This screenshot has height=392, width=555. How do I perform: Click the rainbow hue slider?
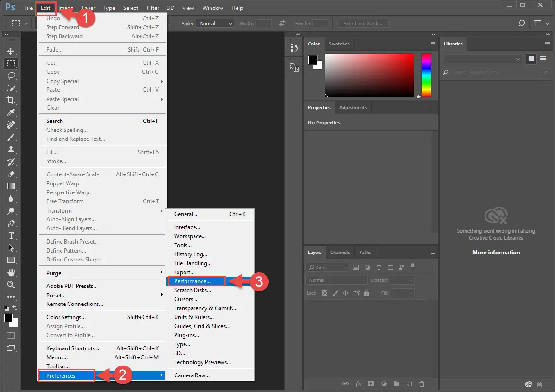pyautogui.click(x=426, y=75)
